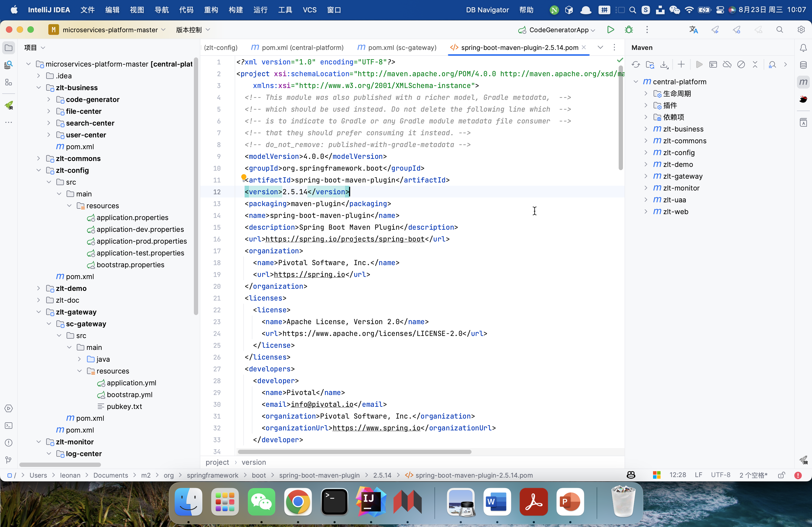Screen dimensions: 812x527
Task: Switch to pom.xml (sc-gateway) tab
Action: [396, 47]
